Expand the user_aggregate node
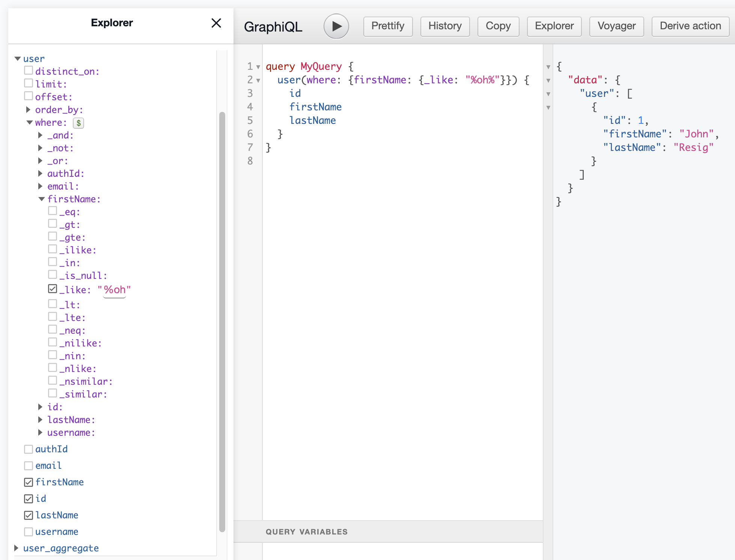 pos(16,548)
